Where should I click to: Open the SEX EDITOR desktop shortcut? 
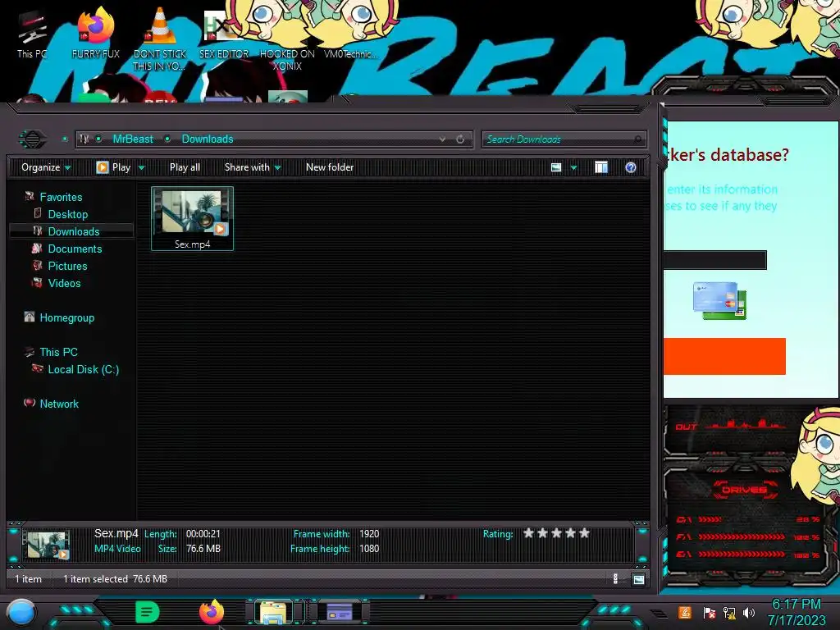point(224,34)
